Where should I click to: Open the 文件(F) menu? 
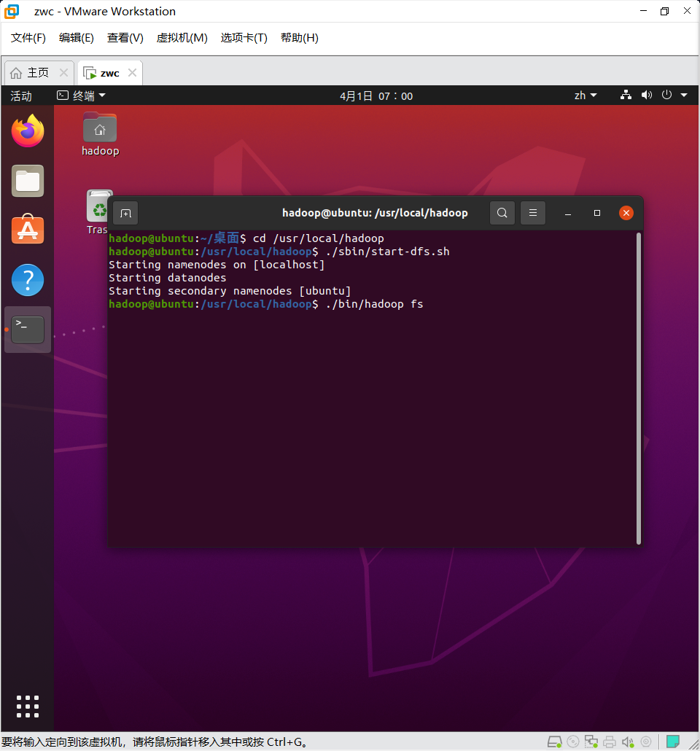pyautogui.click(x=28, y=38)
